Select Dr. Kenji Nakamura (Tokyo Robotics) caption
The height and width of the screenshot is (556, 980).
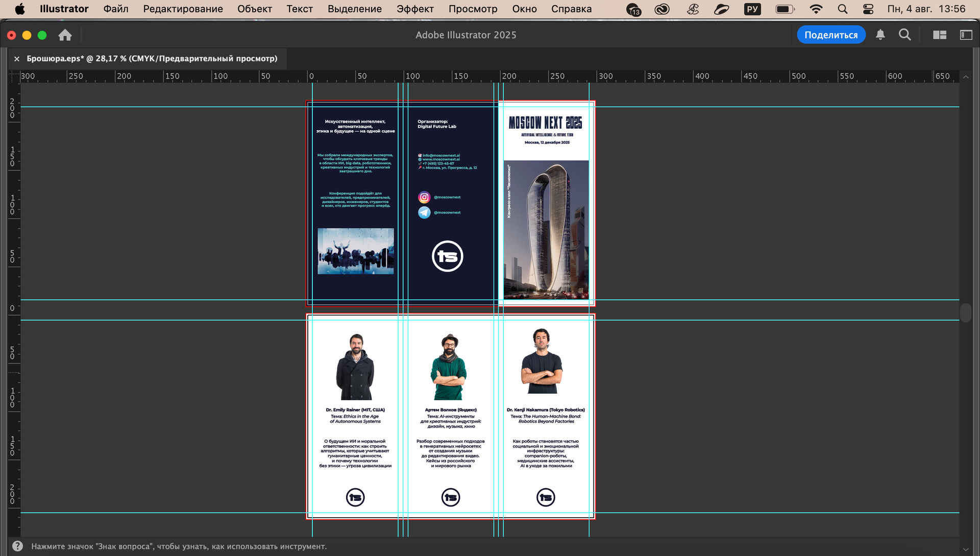pos(546,410)
